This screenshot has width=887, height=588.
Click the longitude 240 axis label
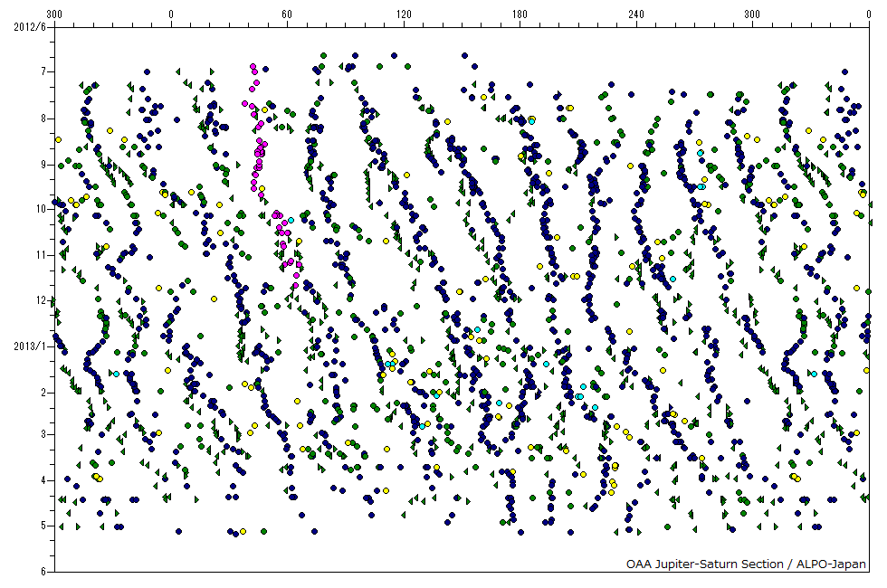click(635, 14)
